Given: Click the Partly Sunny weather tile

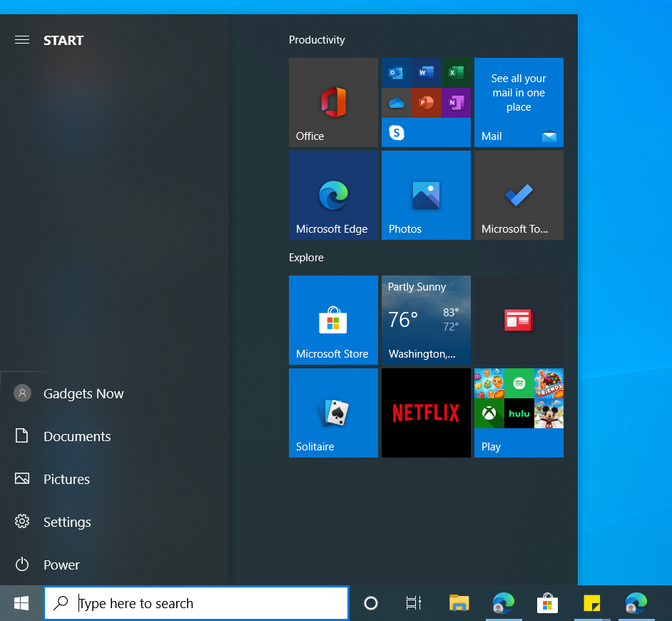Looking at the screenshot, I should pos(426,320).
